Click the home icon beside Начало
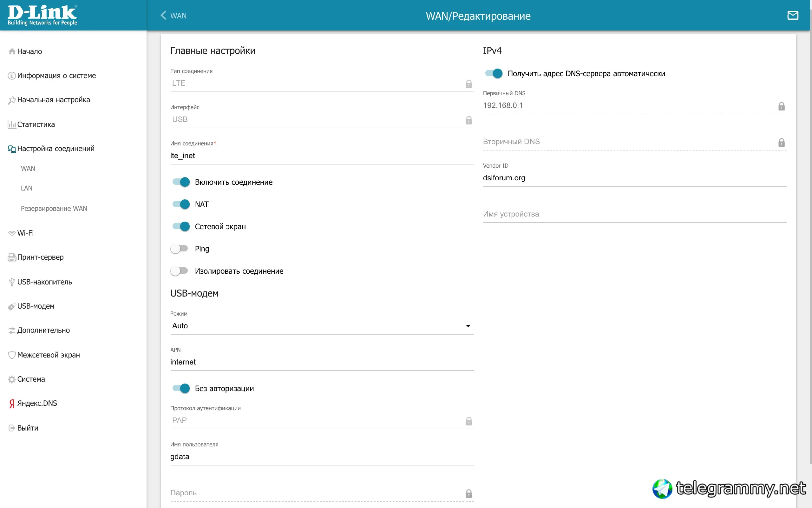Image resolution: width=812 pixels, height=508 pixels. (x=12, y=51)
